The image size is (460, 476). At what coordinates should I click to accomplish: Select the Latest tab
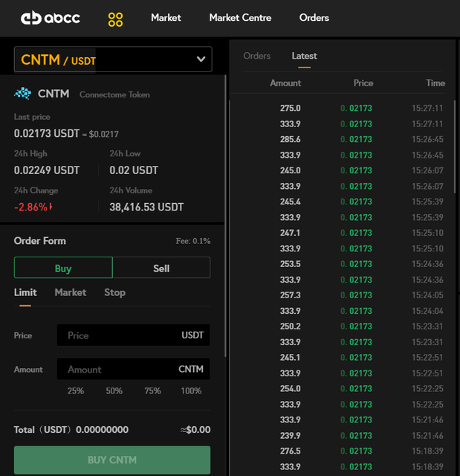[304, 56]
